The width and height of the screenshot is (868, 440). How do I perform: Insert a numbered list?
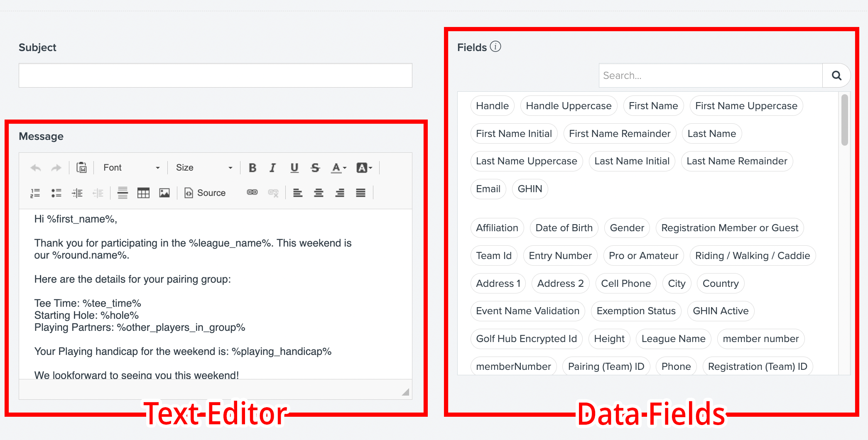coord(35,193)
